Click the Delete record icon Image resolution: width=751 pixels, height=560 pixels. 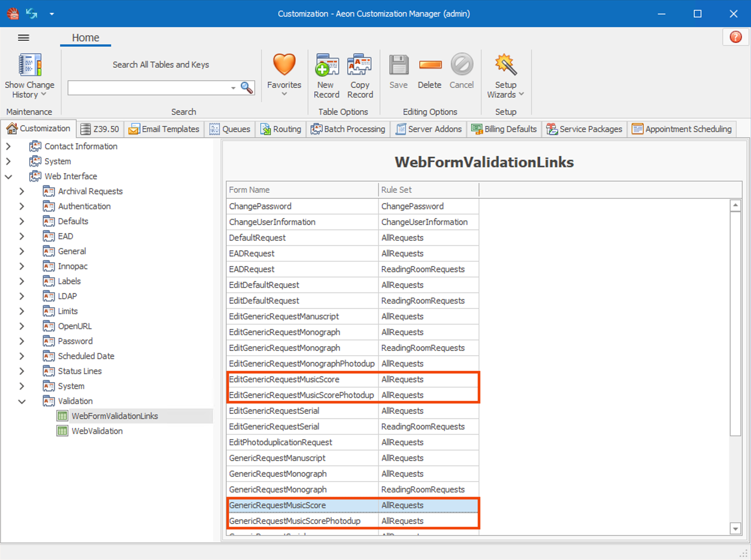point(430,65)
